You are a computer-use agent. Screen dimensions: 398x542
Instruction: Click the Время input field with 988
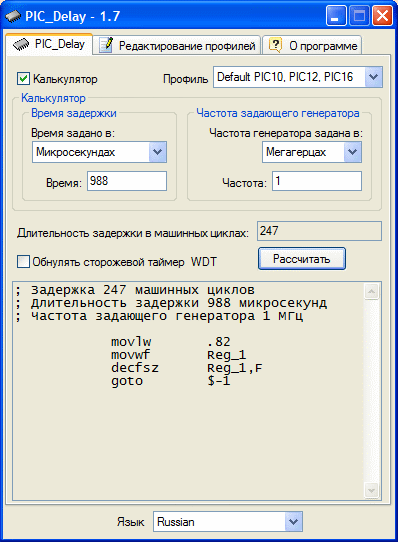[x=127, y=181]
